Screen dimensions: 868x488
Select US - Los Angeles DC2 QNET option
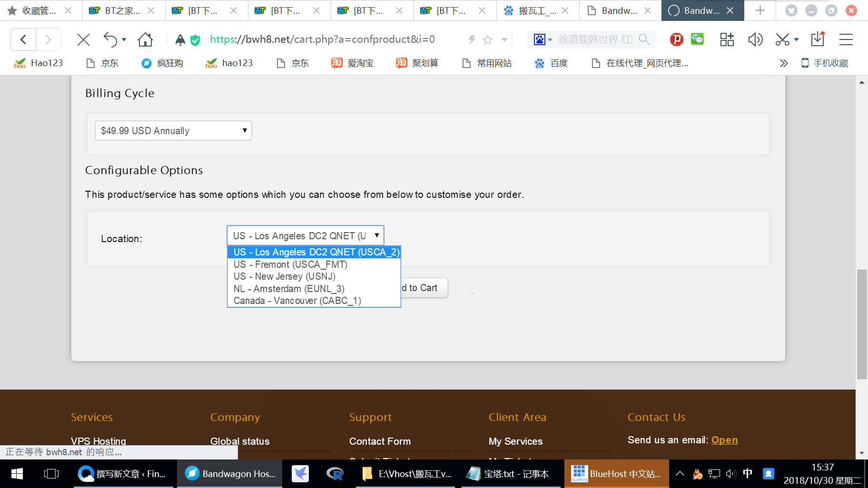point(314,252)
